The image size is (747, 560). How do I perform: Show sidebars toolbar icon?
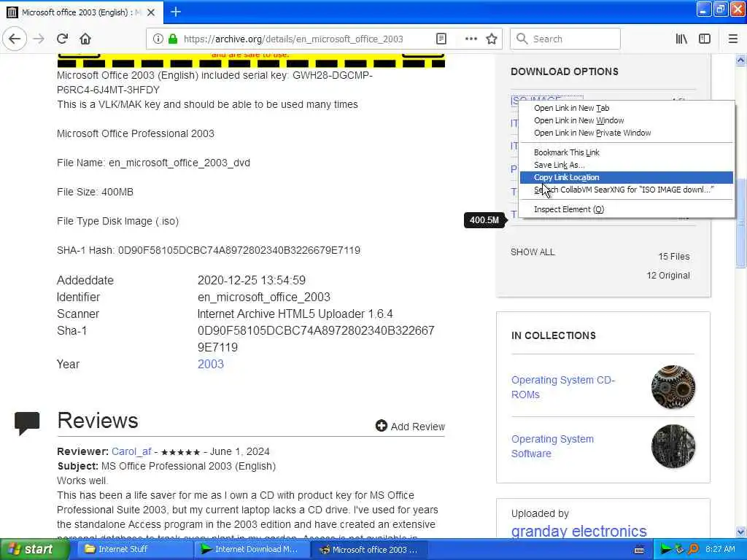point(705,39)
